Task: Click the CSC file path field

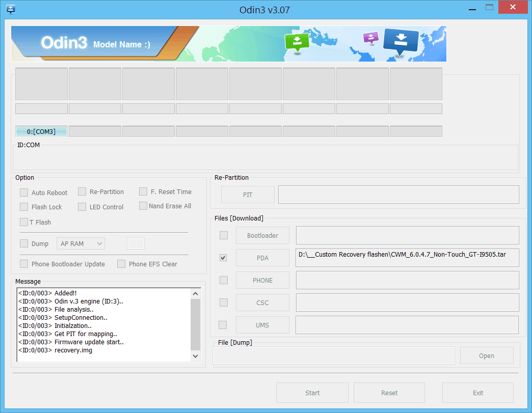Action: click(x=408, y=302)
